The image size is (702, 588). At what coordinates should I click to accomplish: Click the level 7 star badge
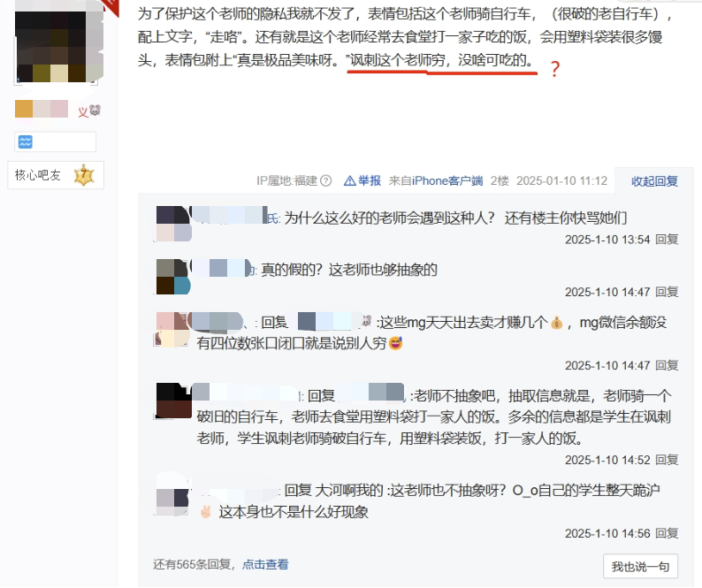(x=84, y=175)
